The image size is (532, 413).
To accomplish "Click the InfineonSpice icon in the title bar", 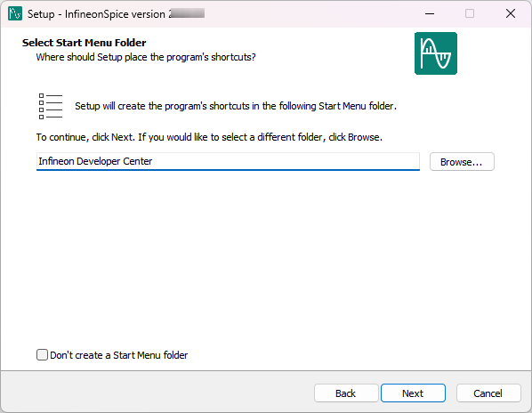I will tap(15, 13).
